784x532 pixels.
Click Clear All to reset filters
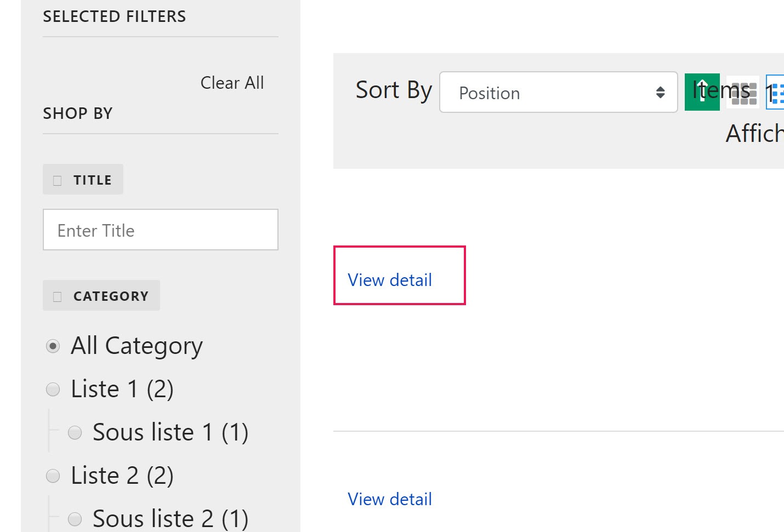pos(232,83)
